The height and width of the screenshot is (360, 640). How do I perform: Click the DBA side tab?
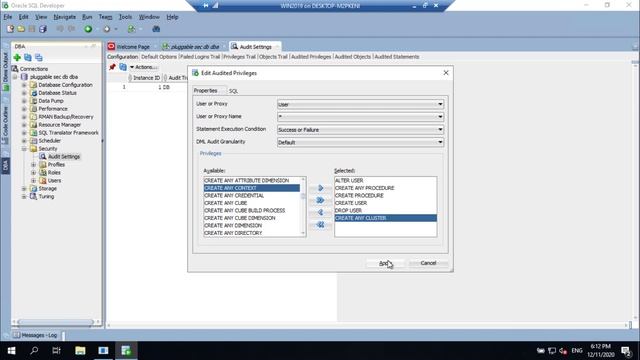tap(5, 165)
